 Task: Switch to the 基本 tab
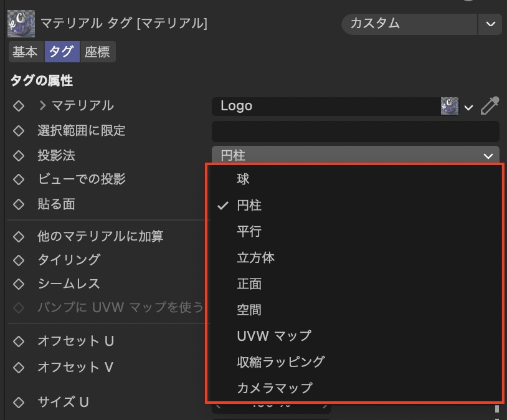coord(26,52)
